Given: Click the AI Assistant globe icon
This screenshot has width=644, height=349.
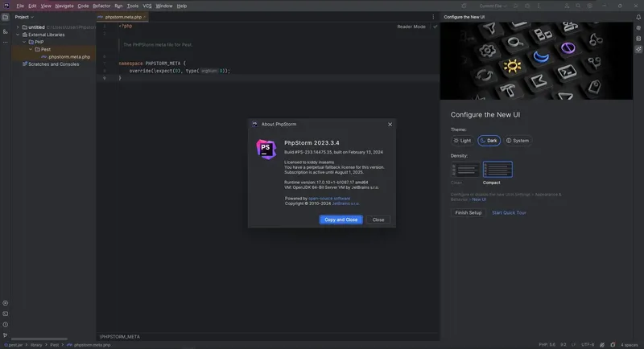Looking at the screenshot, I should click(638, 28).
